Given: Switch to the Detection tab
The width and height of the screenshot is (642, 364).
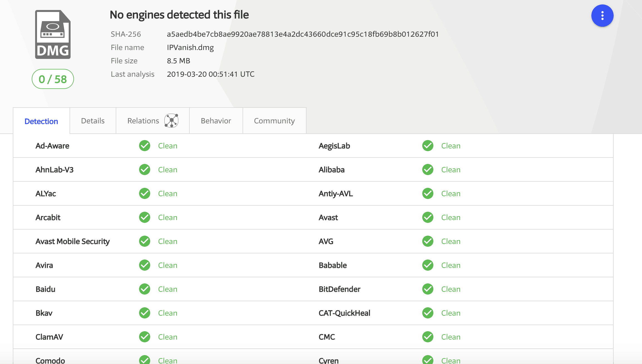Looking at the screenshot, I should 41,121.
